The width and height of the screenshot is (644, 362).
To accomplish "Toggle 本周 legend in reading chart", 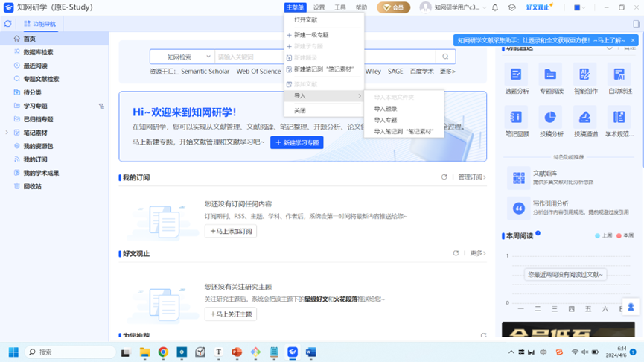I will 625,235.
